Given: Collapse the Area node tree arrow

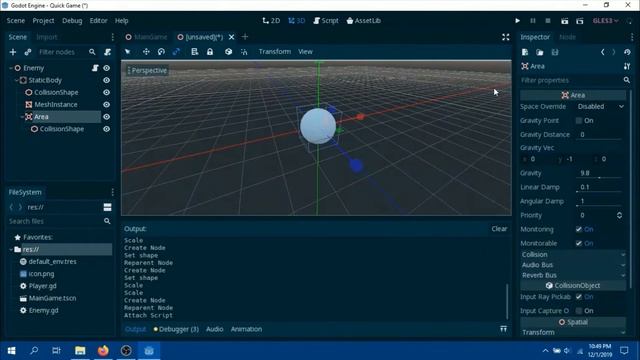Looking at the screenshot, I should point(22,117).
